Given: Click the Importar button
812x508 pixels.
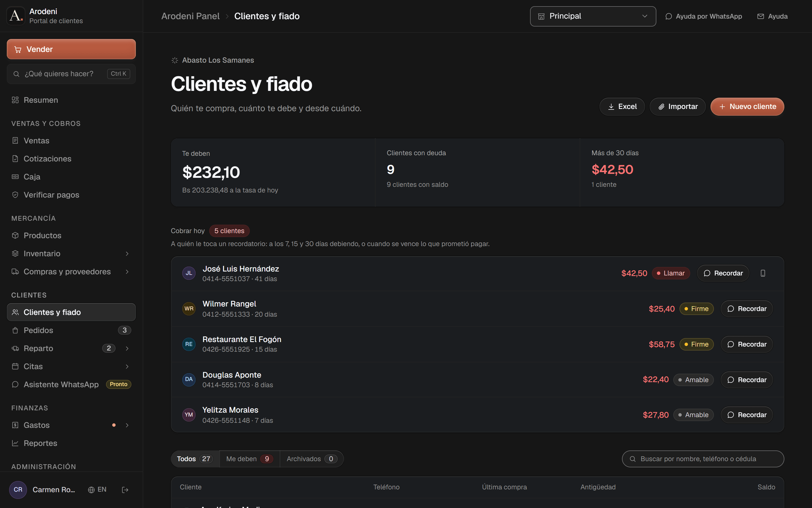Looking at the screenshot, I should click(x=678, y=106).
